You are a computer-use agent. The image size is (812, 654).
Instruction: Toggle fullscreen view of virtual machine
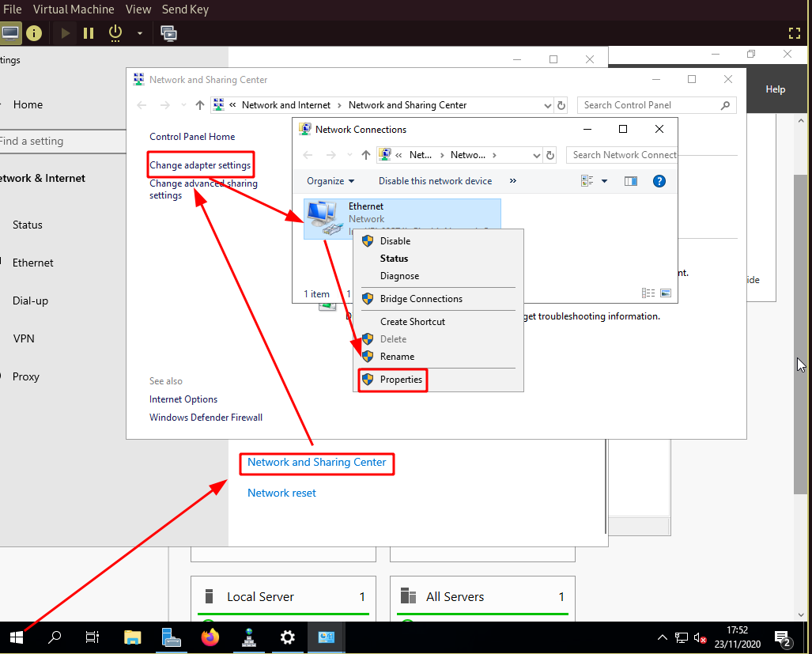(795, 34)
